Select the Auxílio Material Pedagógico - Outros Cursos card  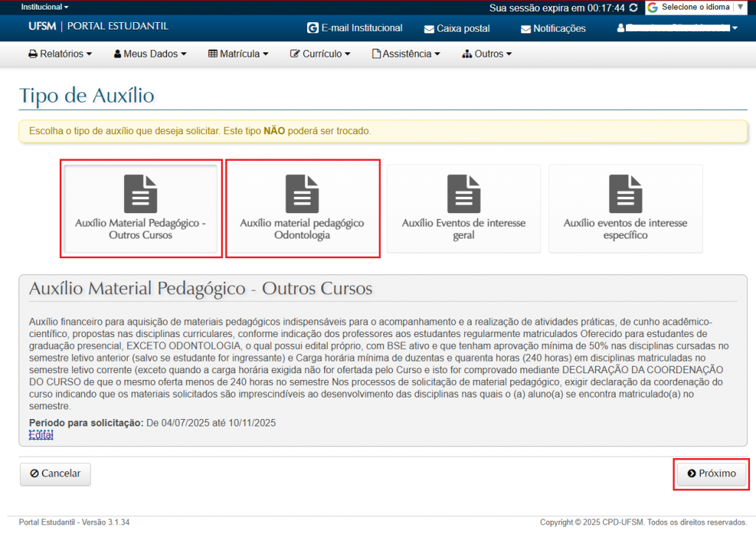click(x=141, y=209)
